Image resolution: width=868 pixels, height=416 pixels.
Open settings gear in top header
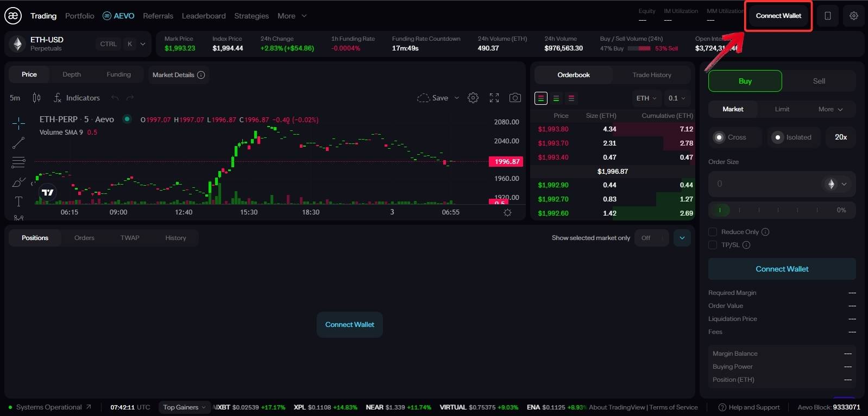tap(854, 16)
